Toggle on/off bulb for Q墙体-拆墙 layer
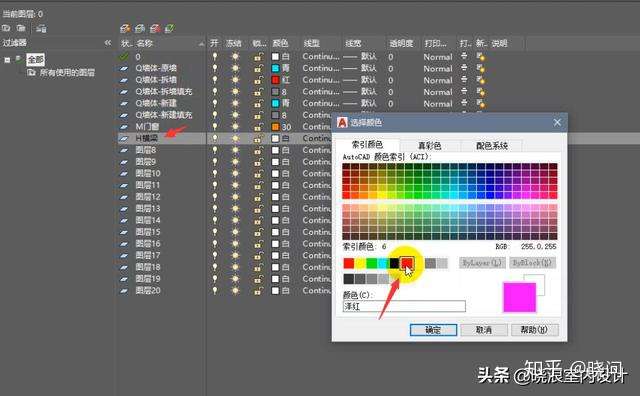This screenshot has width=640, height=396. (215, 80)
